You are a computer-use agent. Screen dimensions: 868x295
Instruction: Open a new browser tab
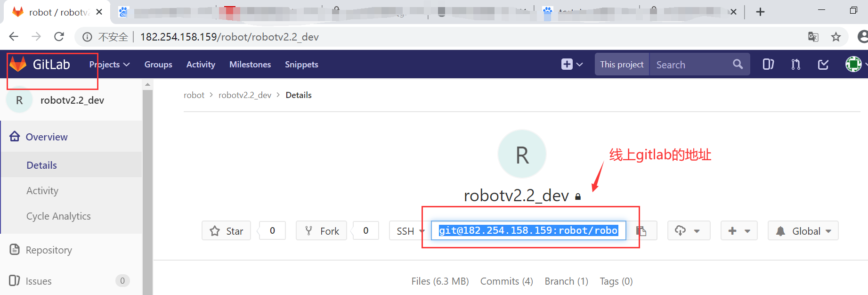click(760, 12)
